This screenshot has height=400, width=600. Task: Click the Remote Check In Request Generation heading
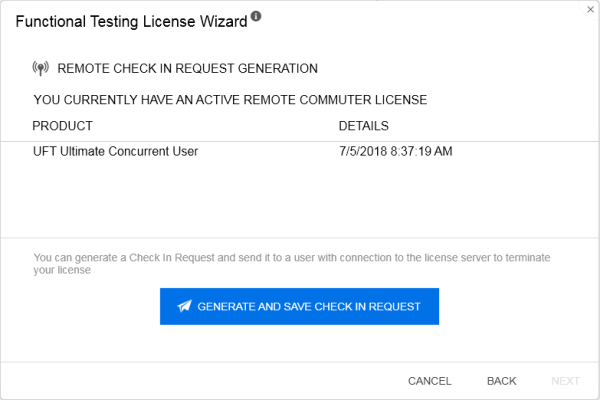pos(188,69)
